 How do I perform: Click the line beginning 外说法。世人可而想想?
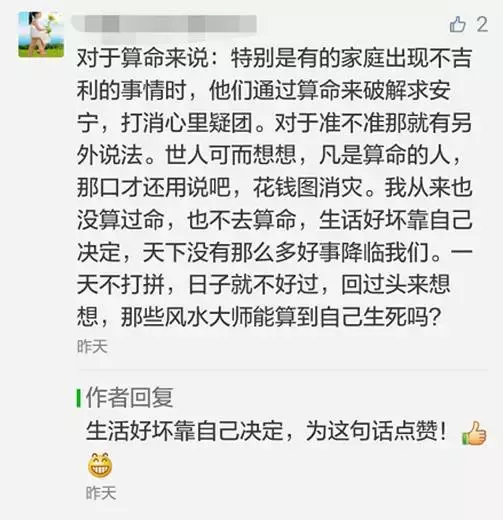coord(269,155)
